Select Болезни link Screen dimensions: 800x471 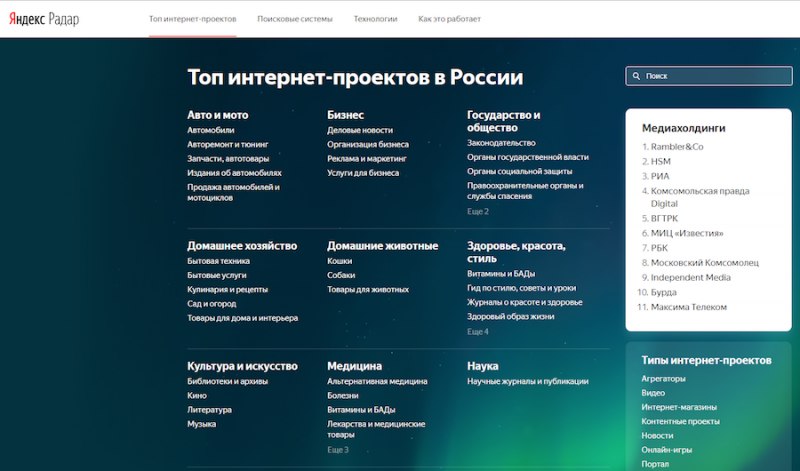342,395
